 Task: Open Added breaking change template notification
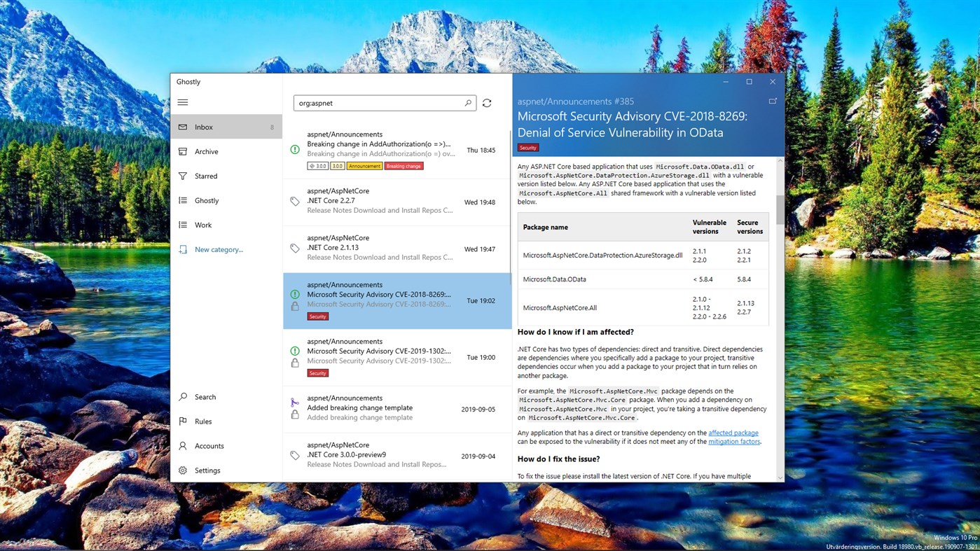(397, 410)
